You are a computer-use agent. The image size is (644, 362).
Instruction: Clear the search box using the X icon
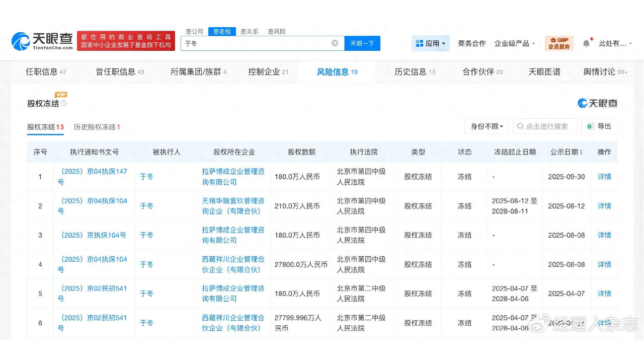pos(335,43)
